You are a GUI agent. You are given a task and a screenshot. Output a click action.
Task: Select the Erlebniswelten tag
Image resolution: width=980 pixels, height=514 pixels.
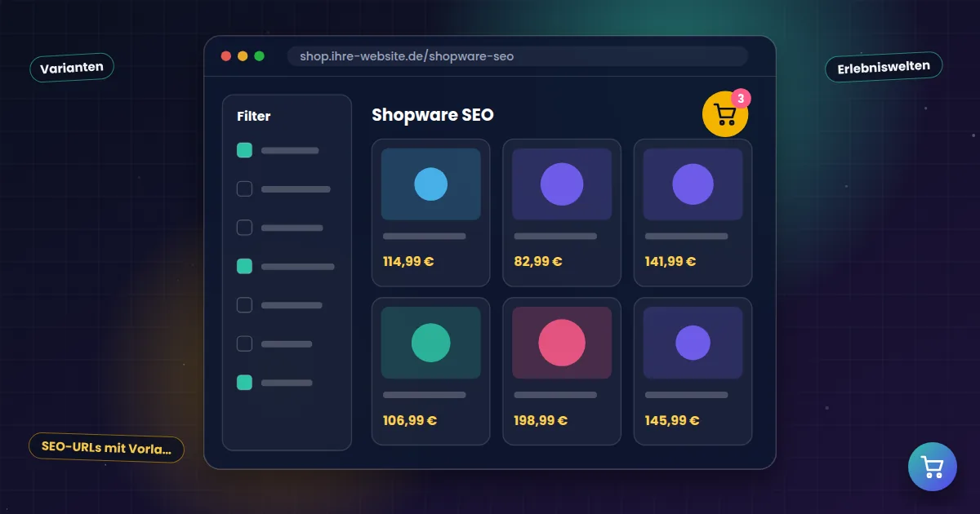click(884, 67)
